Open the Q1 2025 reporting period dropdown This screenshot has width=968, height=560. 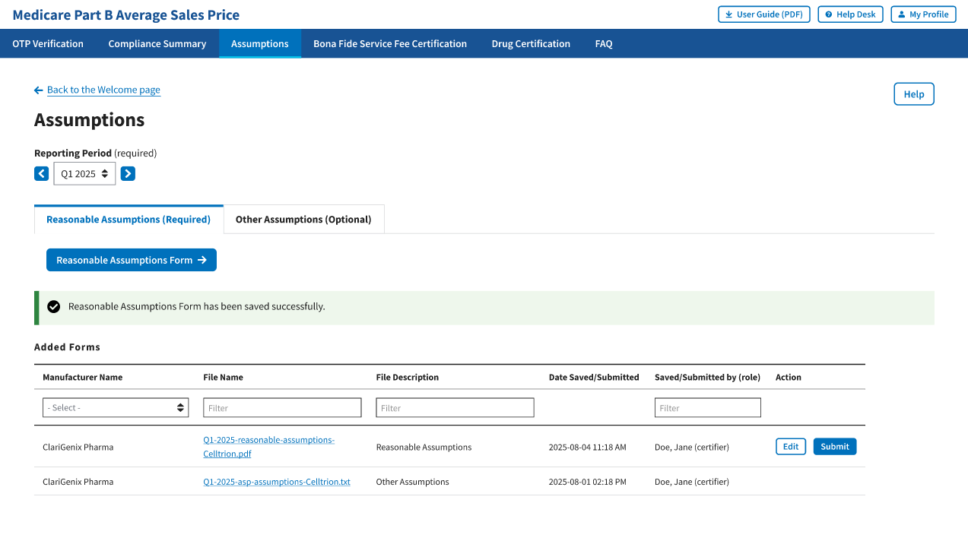point(84,174)
